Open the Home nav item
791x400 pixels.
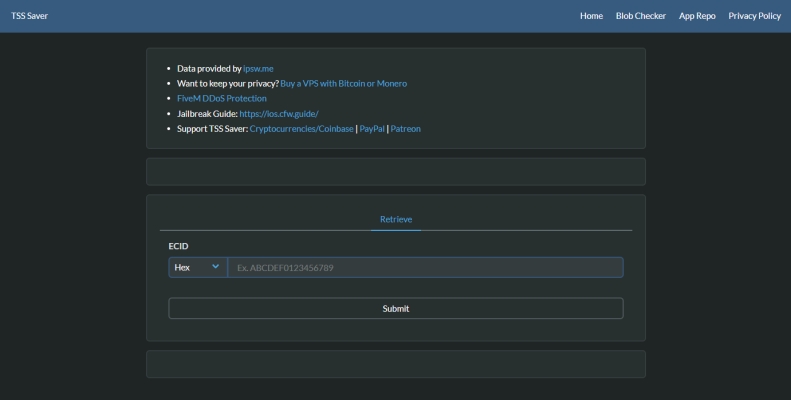[591, 16]
